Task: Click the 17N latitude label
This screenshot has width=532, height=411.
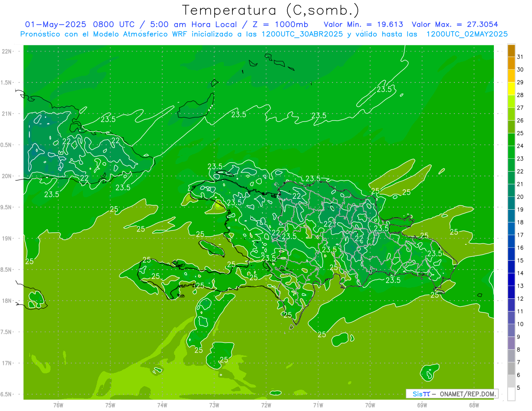Action: pos(7,363)
